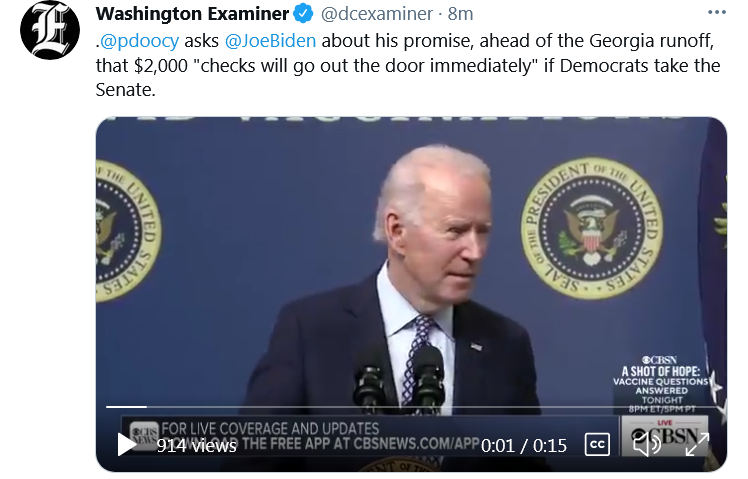Screen dimensions: 748x479
Task: Unmute the video using the speaker icon
Action: click(x=646, y=445)
